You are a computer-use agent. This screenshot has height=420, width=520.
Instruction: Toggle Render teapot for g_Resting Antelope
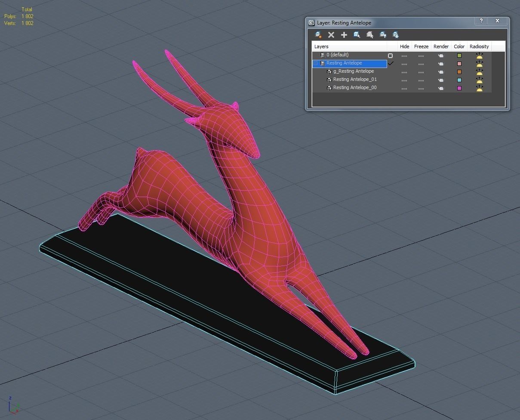tap(441, 72)
